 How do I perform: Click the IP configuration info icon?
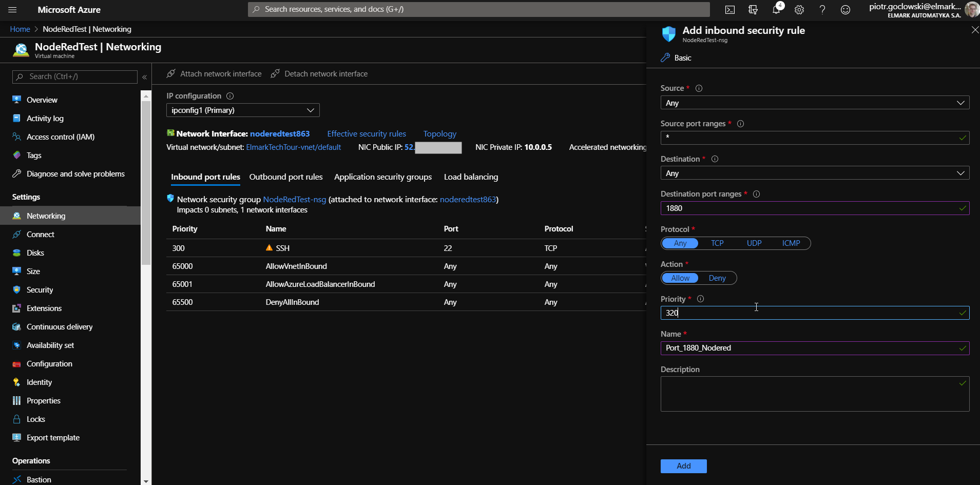tap(230, 96)
